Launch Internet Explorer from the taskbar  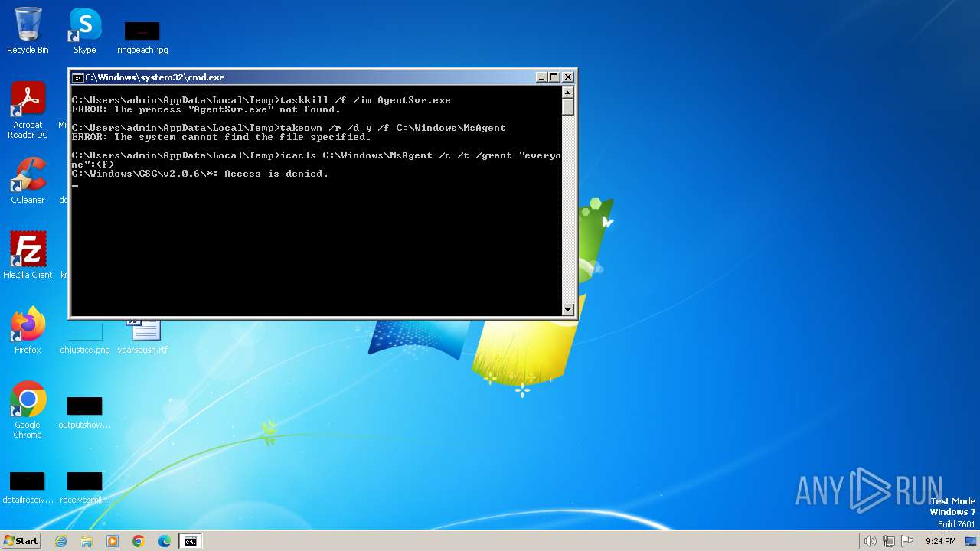(60, 541)
